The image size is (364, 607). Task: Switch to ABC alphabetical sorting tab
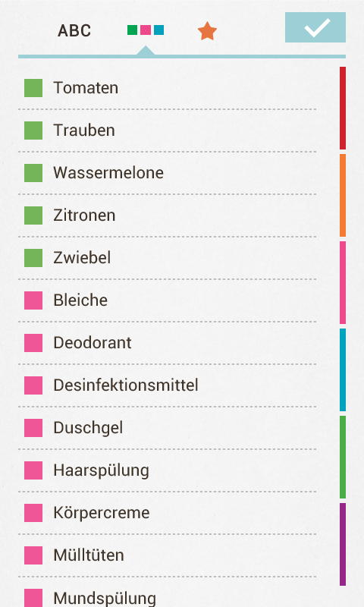point(74,30)
